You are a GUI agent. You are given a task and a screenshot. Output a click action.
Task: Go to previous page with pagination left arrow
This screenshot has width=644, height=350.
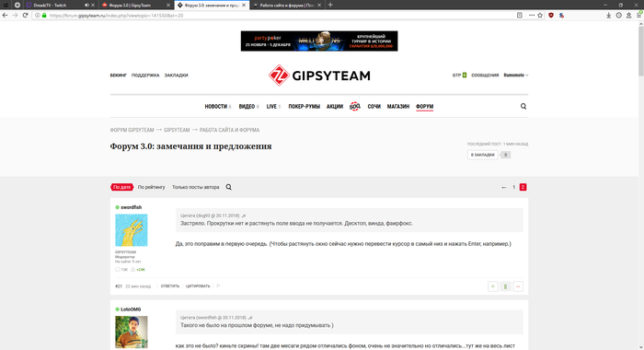(504, 188)
